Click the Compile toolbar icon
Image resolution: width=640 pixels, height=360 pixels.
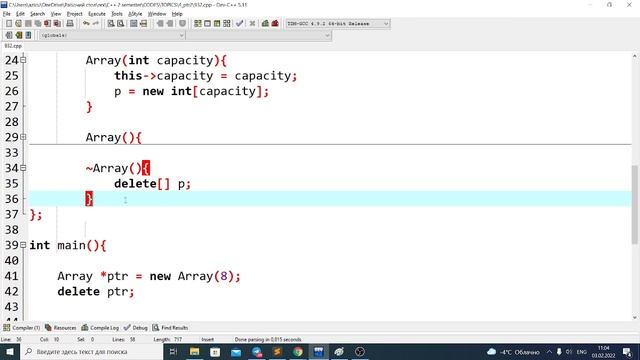point(198,24)
